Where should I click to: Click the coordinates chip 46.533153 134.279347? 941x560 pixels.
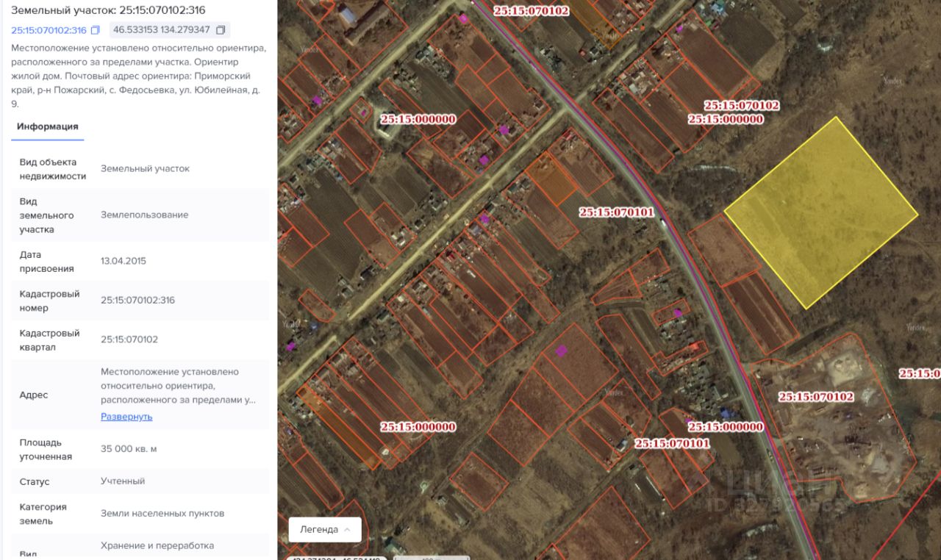170,30
